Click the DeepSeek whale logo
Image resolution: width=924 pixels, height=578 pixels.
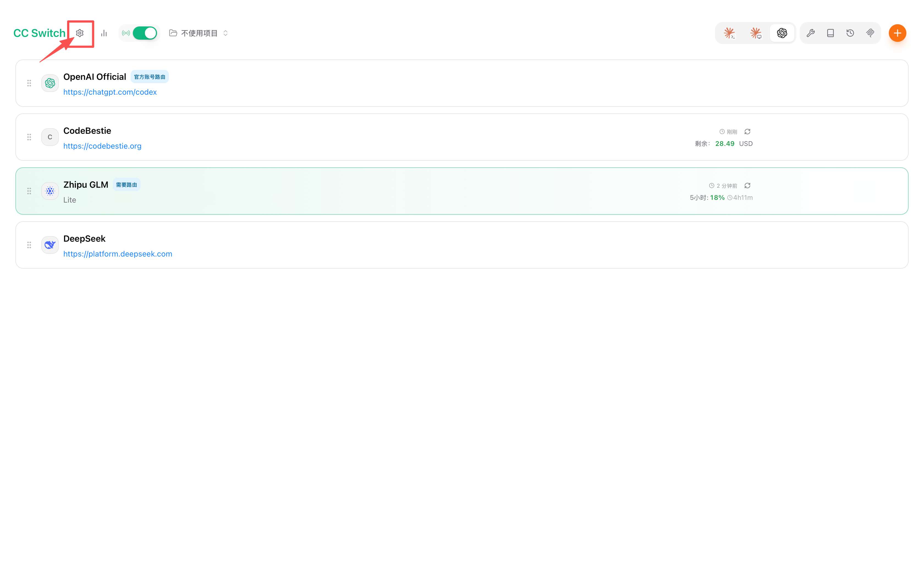tap(50, 245)
